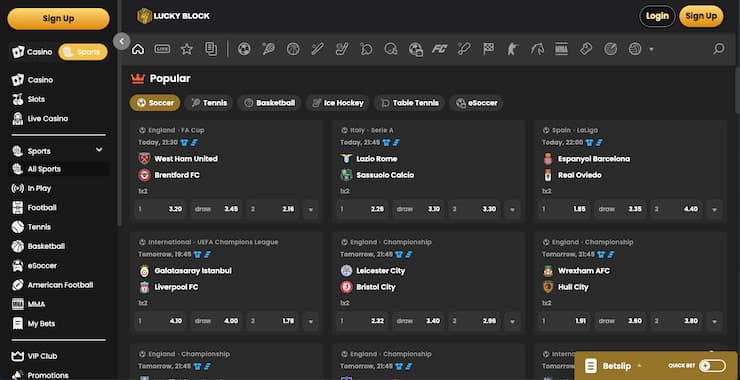The height and width of the screenshot is (380, 740).
Task: Select the soccer ball sport icon in toolbar
Action: coord(244,49)
